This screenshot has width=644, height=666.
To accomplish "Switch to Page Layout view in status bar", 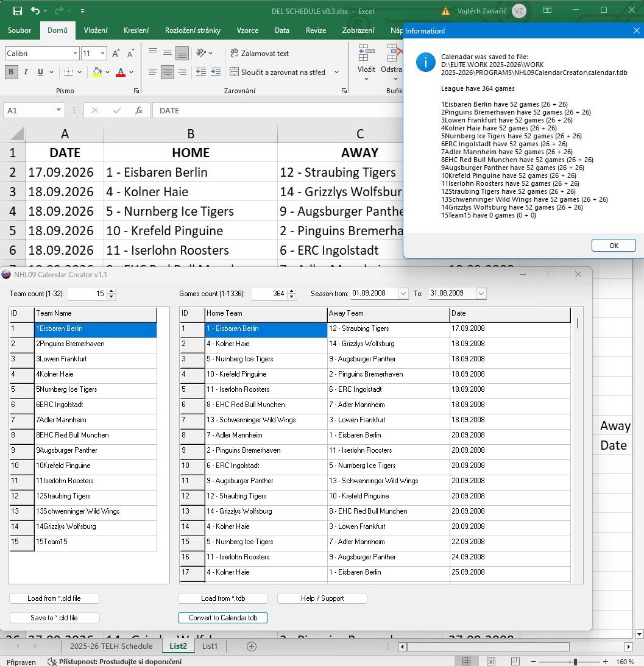I will point(490,661).
